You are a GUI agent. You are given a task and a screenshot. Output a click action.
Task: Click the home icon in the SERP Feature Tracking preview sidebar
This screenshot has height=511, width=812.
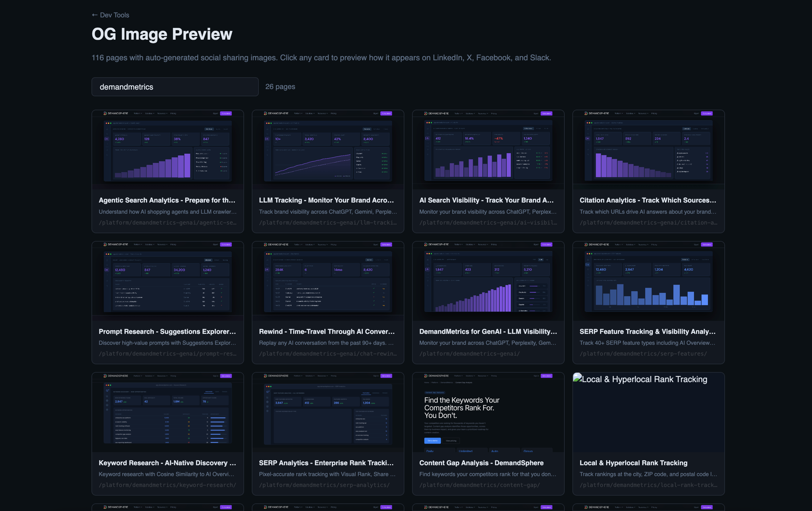click(x=587, y=264)
